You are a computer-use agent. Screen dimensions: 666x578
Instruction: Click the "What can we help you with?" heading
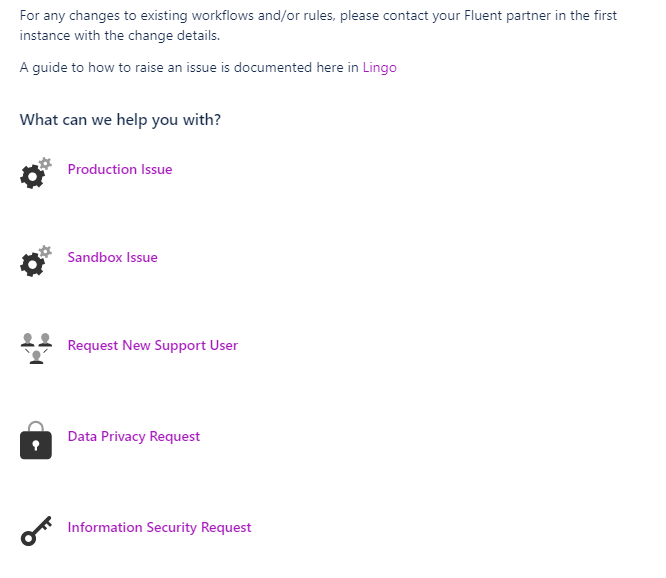pyautogui.click(x=120, y=120)
